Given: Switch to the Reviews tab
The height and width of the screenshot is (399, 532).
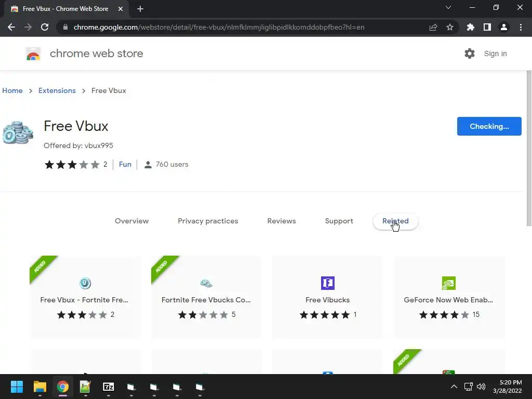Looking at the screenshot, I should (x=282, y=221).
